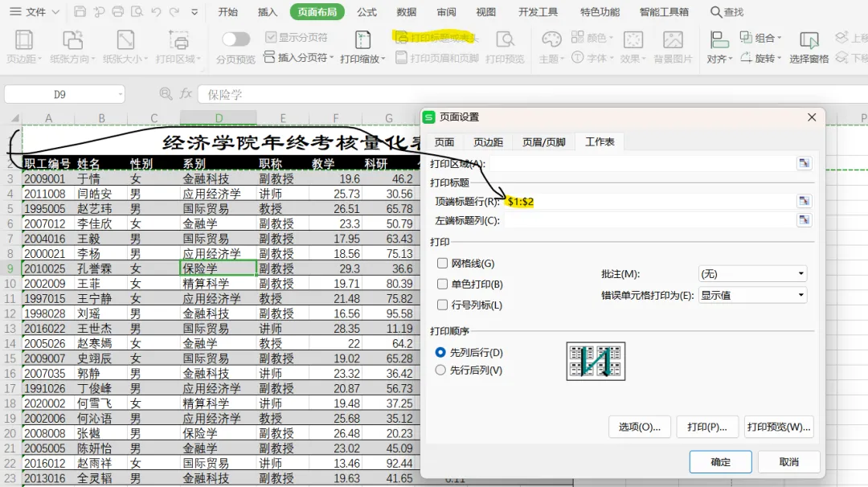868x487 pixels.
Task: Click range selector icon for 顶端标题行
Action: tap(804, 201)
